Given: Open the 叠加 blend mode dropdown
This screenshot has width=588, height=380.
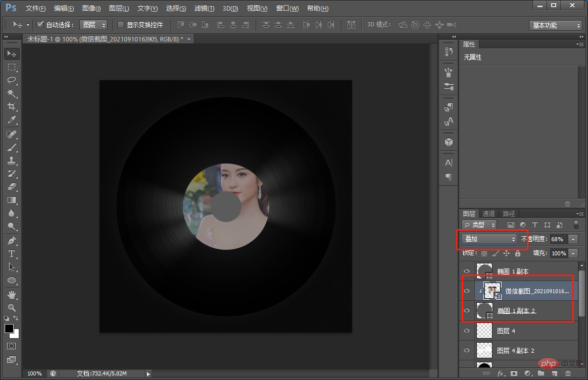Looking at the screenshot, I should (x=489, y=239).
